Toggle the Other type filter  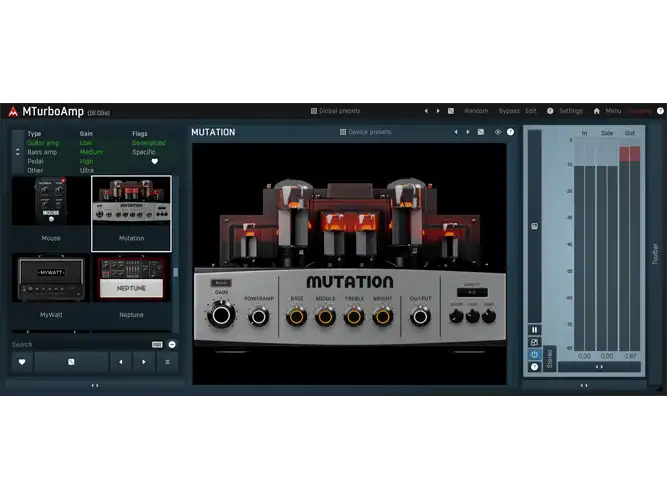tap(35, 170)
